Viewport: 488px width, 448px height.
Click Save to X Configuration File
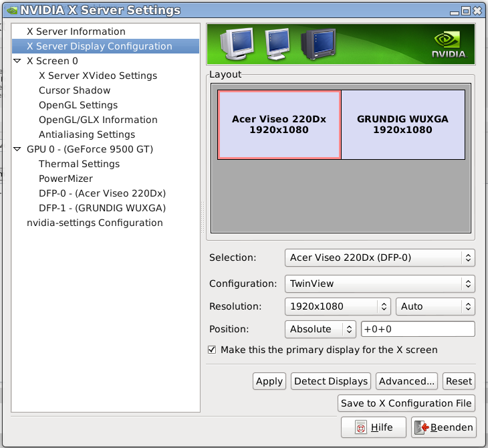click(x=406, y=403)
